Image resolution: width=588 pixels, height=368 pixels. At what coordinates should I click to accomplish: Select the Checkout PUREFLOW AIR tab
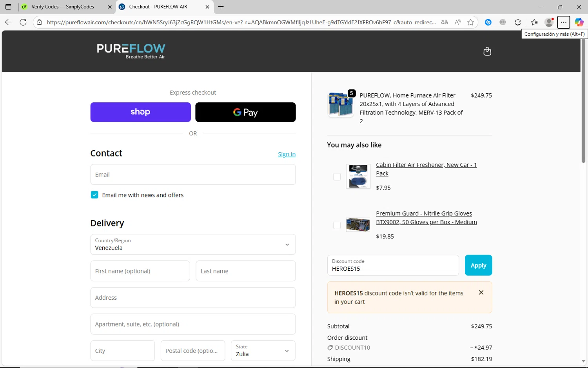pyautogui.click(x=165, y=7)
